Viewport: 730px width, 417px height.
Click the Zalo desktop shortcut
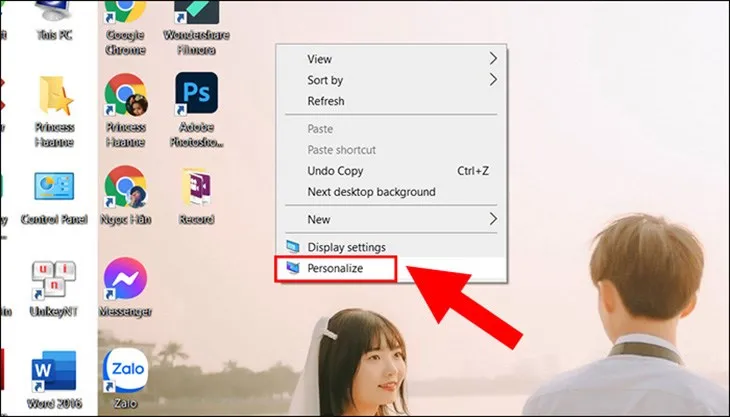click(125, 370)
